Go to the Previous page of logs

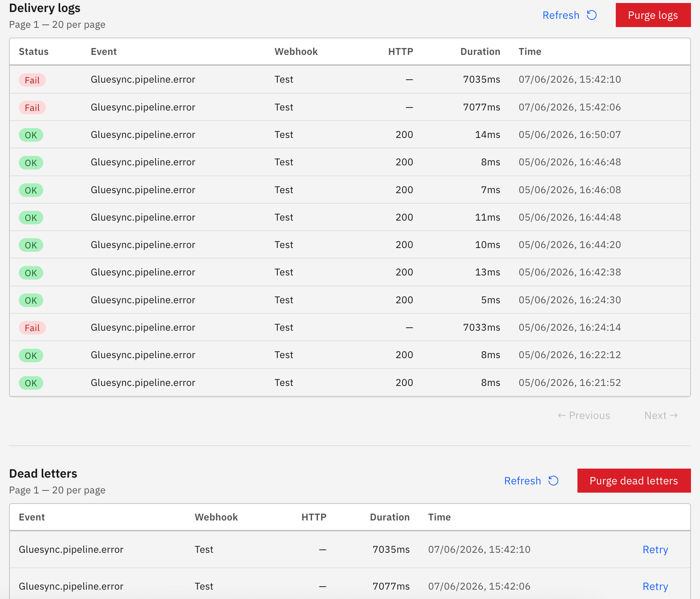pos(584,415)
